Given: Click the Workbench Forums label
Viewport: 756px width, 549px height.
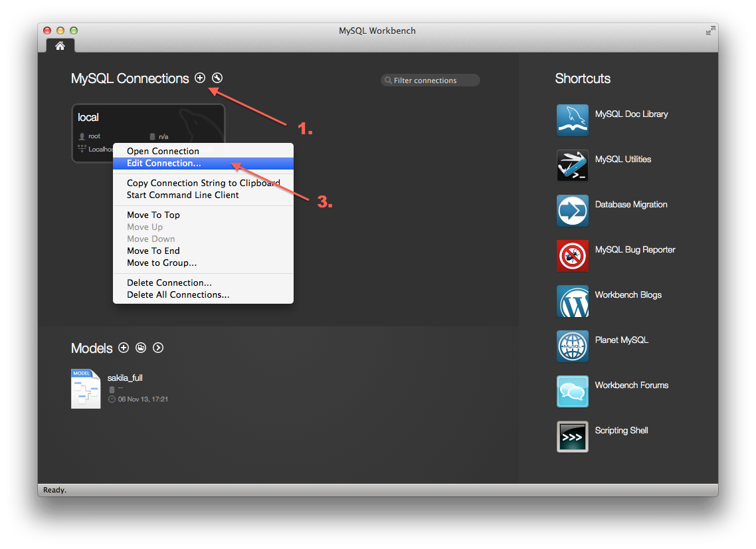Looking at the screenshot, I should pyautogui.click(x=632, y=385).
